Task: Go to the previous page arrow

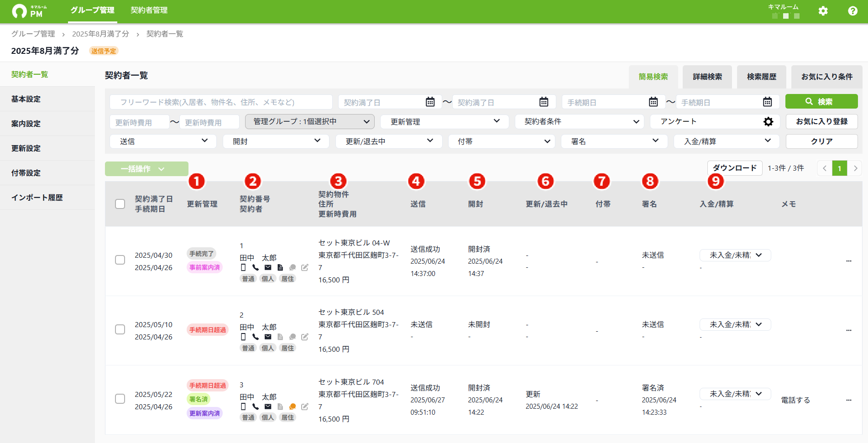Action: (x=825, y=168)
